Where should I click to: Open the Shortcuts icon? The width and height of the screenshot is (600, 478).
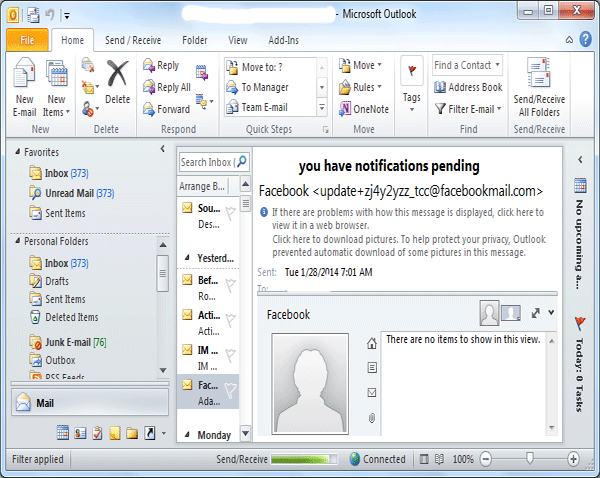coord(150,433)
